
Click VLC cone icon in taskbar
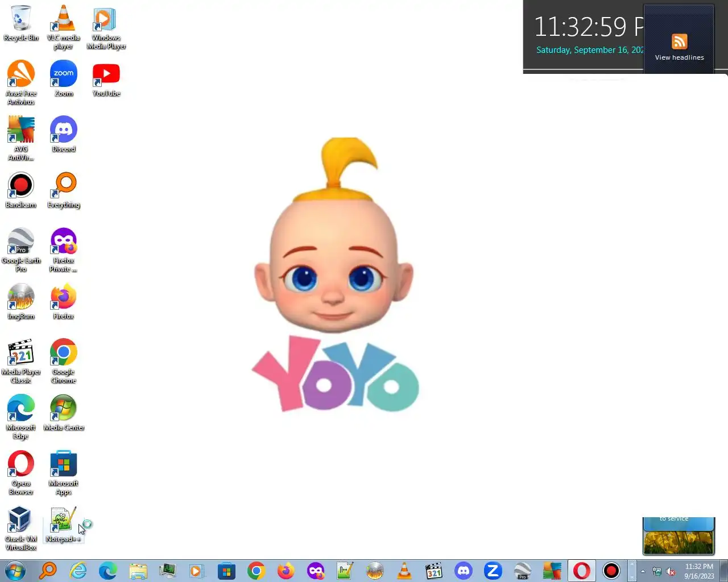click(x=404, y=571)
